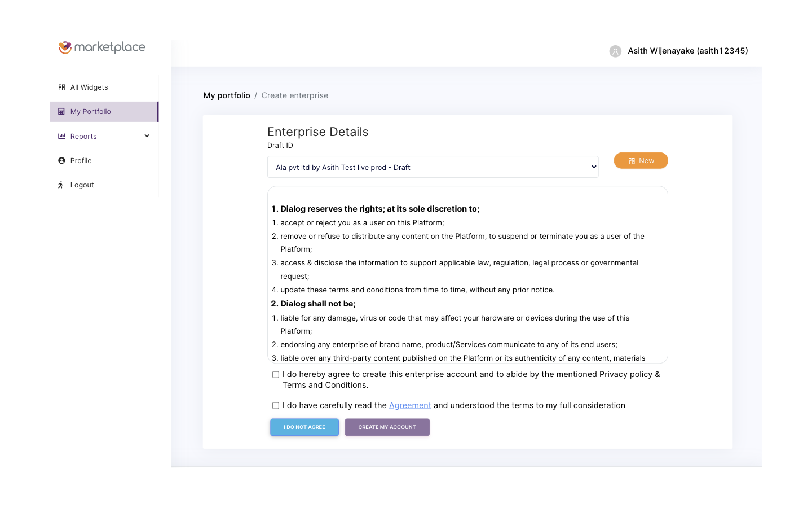Click the Reports bar chart icon
This screenshot has width=812, height=508.
tap(61, 136)
